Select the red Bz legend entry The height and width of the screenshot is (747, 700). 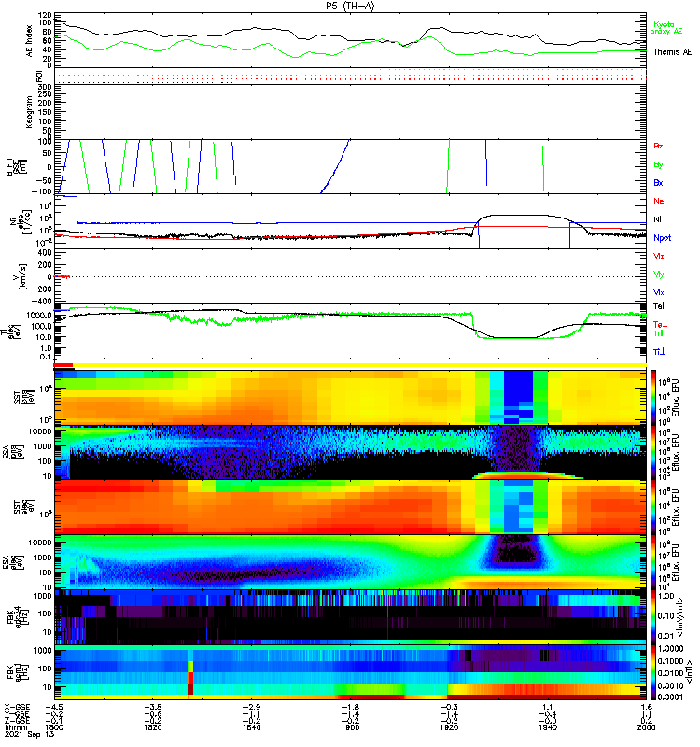(x=659, y=147)
